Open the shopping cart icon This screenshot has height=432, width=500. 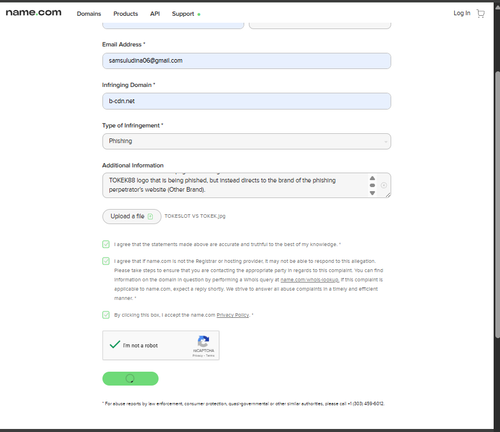(x=480, y=14)
